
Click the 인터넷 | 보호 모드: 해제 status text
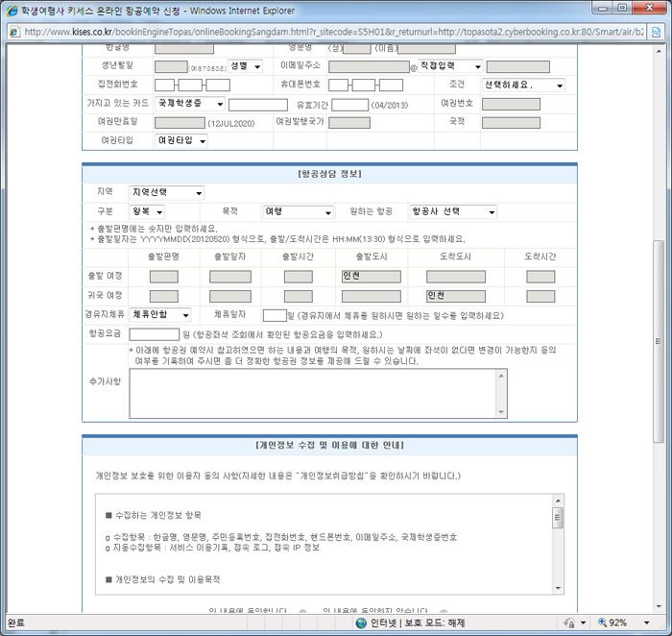(418, 623)
